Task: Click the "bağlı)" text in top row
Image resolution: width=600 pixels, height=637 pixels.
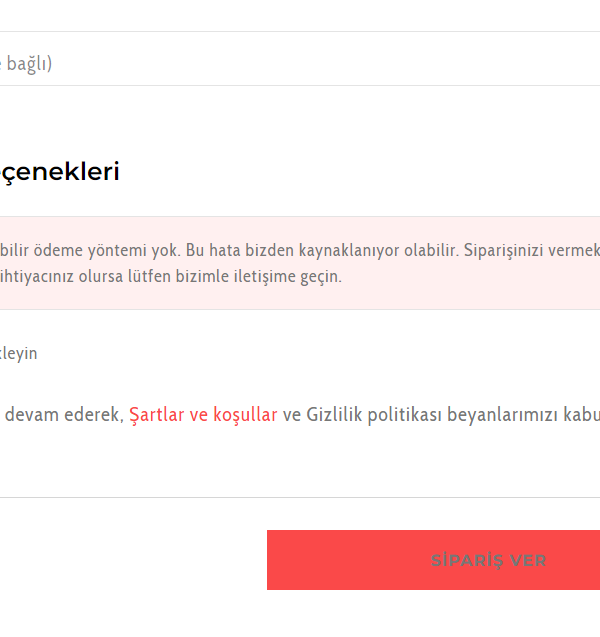Action: (29, 64)
